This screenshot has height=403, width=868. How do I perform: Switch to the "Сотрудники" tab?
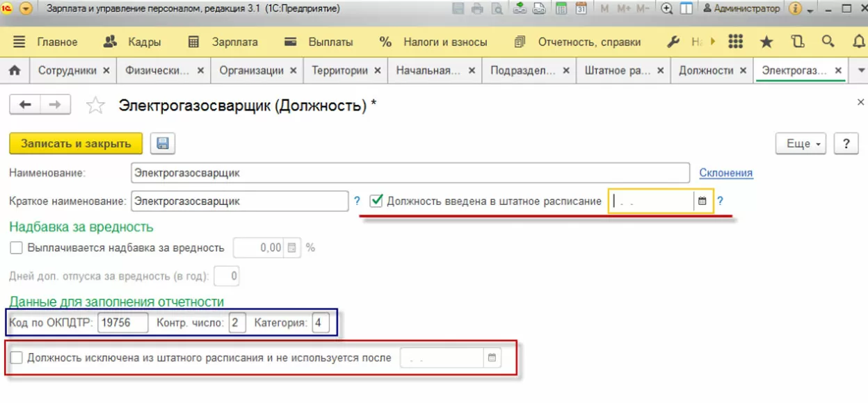67,71
